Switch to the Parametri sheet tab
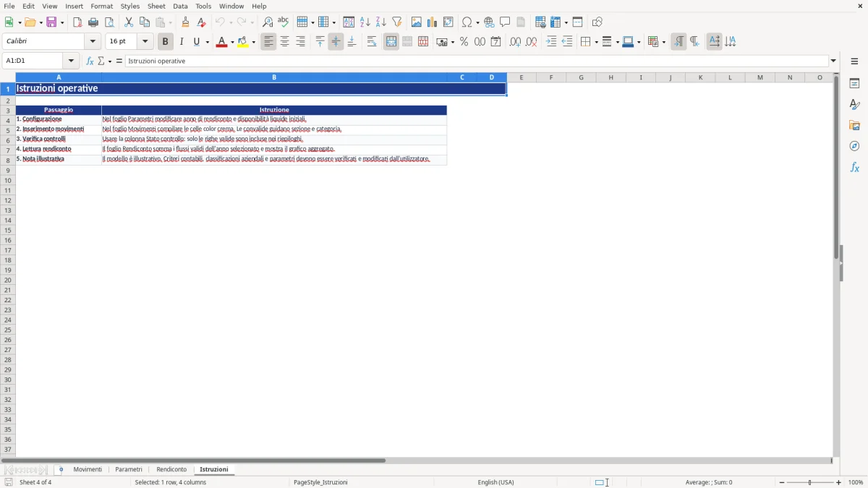This screenshot has height=488, width=868. (129, 470)
